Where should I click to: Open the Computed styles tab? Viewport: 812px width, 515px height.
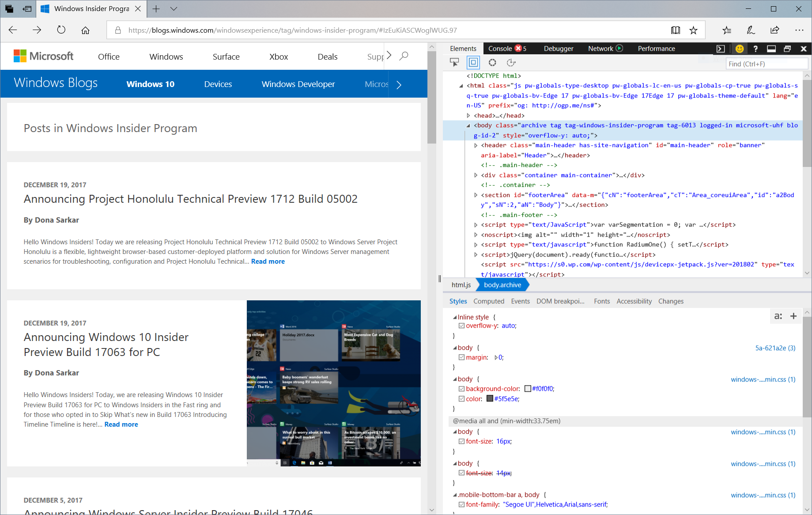pos(489,301)
